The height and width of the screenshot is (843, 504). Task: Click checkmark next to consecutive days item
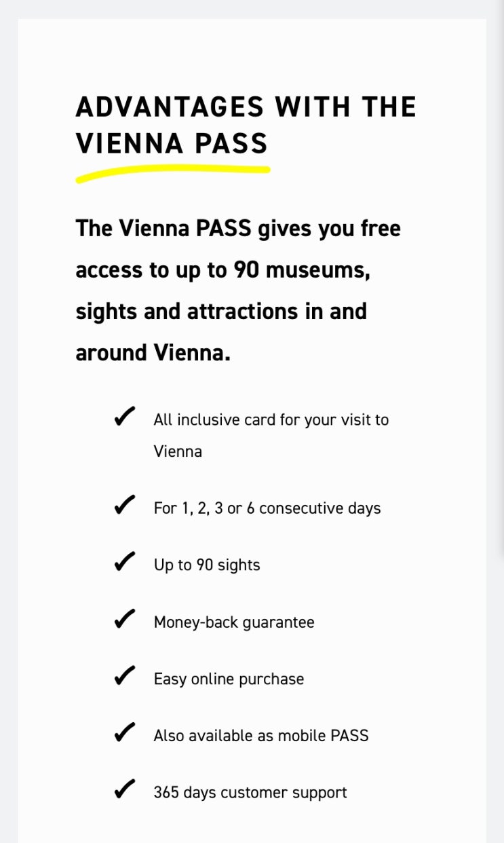point(125,506)
